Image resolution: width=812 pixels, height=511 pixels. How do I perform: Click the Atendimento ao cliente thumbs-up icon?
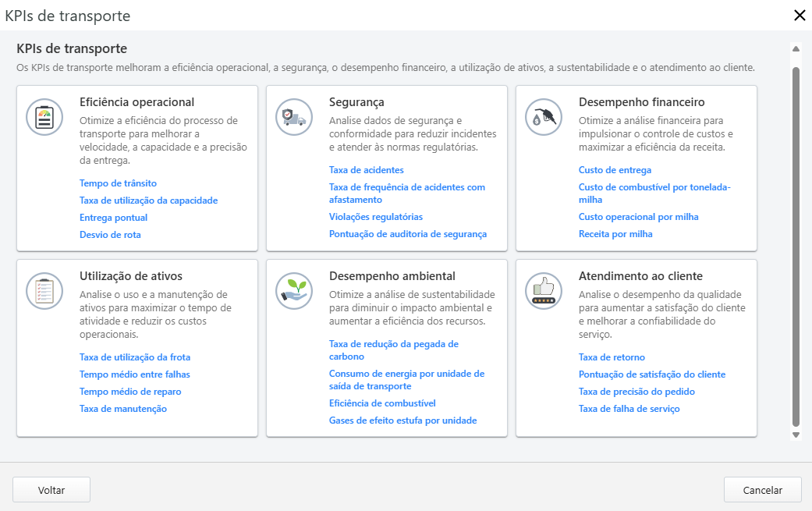[x=544, y=291]
